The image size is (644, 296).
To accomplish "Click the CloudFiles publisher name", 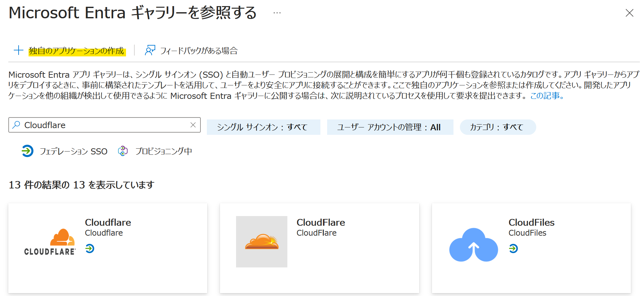I will 527,233.
